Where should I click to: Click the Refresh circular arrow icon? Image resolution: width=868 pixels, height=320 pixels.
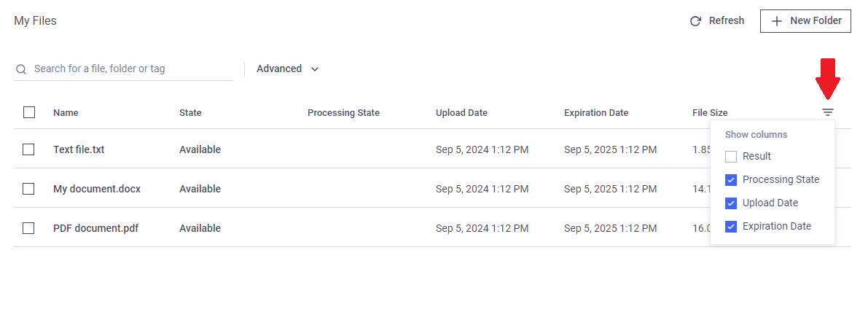pyautogui.click(x=695, y=21)
